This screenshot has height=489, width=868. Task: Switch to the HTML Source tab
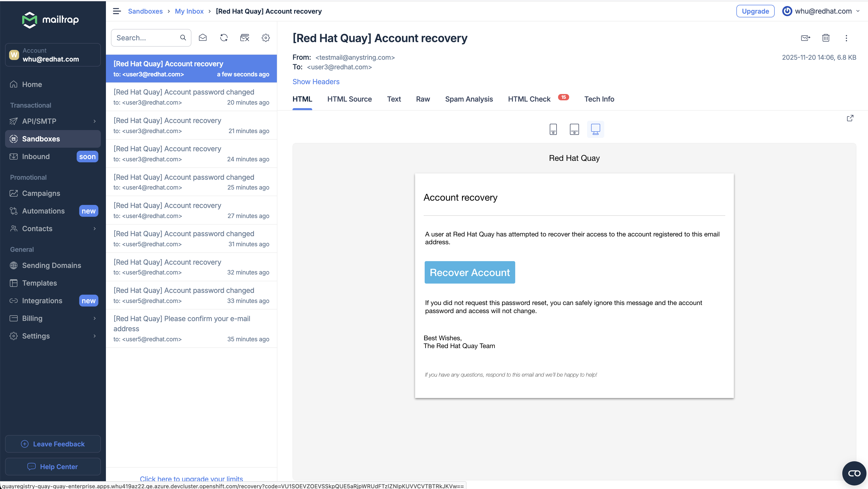coord(350,99)
